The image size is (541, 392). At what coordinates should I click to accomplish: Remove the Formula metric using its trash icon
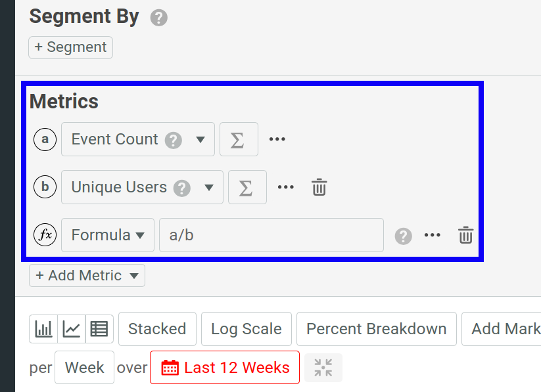pyautogui.click(x=465, y=235)
